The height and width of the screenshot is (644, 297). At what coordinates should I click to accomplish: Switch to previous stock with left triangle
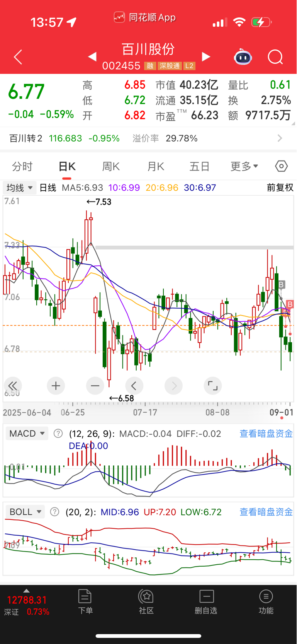92,57
